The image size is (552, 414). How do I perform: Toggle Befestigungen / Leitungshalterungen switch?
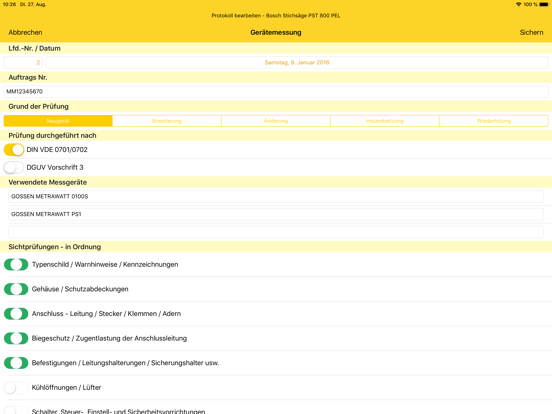coord(16,363)
